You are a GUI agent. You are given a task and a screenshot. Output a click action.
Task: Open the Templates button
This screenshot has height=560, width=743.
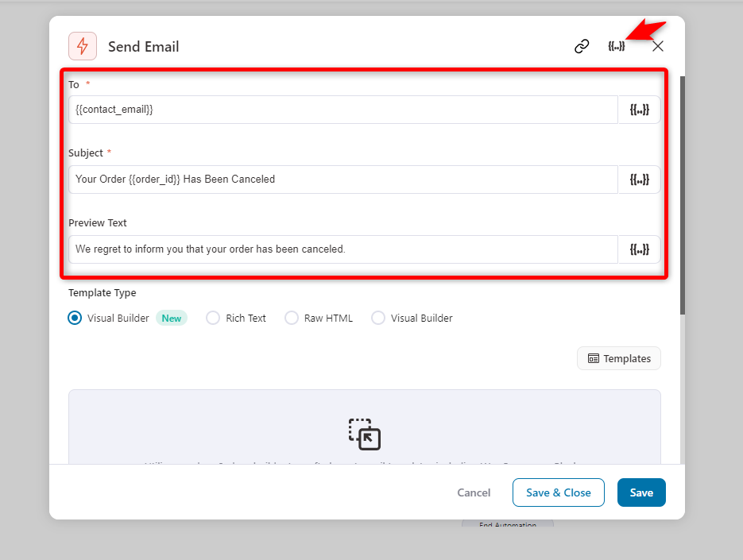[619, 359]
